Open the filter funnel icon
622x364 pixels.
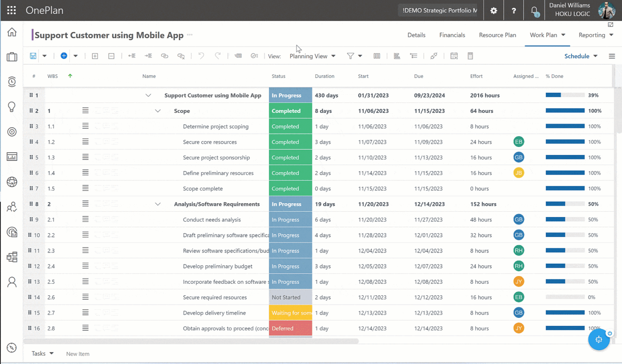350,56
